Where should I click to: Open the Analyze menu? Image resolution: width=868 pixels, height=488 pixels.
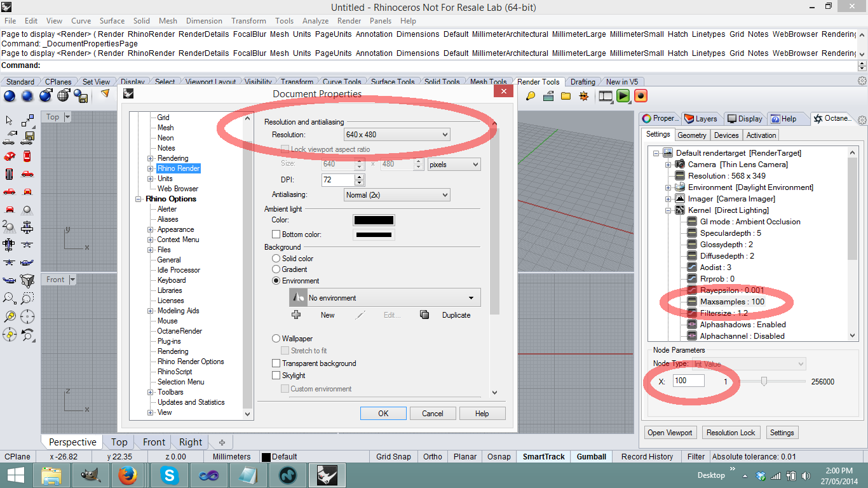316,21
